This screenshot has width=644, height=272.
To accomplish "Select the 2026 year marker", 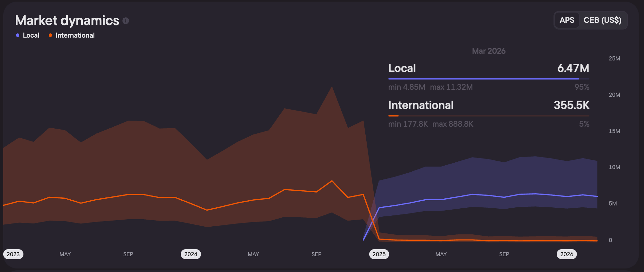I will pyautogui.click(x=567, y=254).
